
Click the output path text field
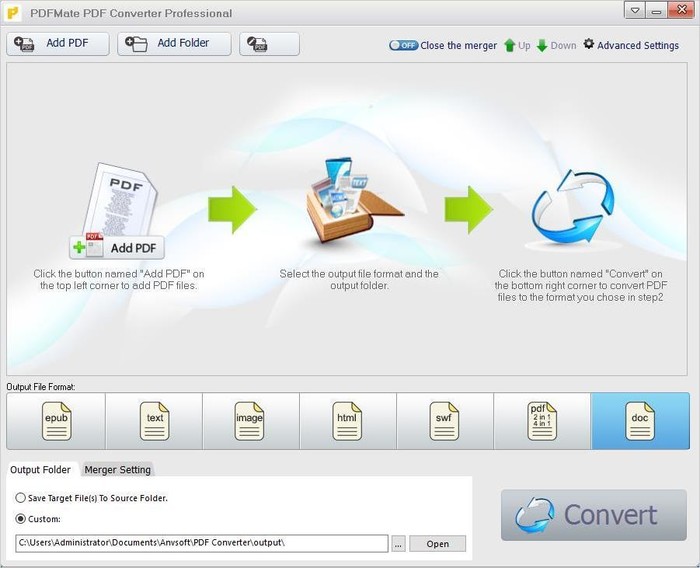tap(202, 543)
